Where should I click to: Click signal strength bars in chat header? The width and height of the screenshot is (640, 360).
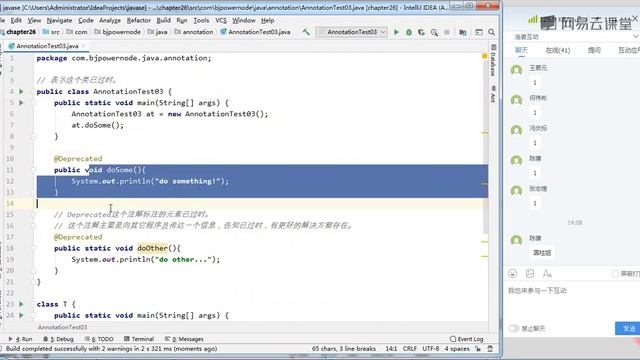pos(533,19)
